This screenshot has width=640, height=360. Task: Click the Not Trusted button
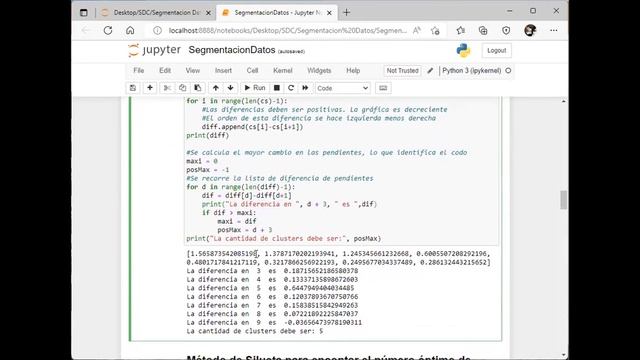[402, 71]
